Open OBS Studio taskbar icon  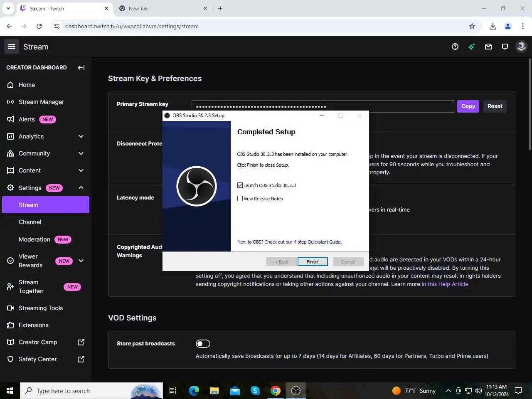296,391
